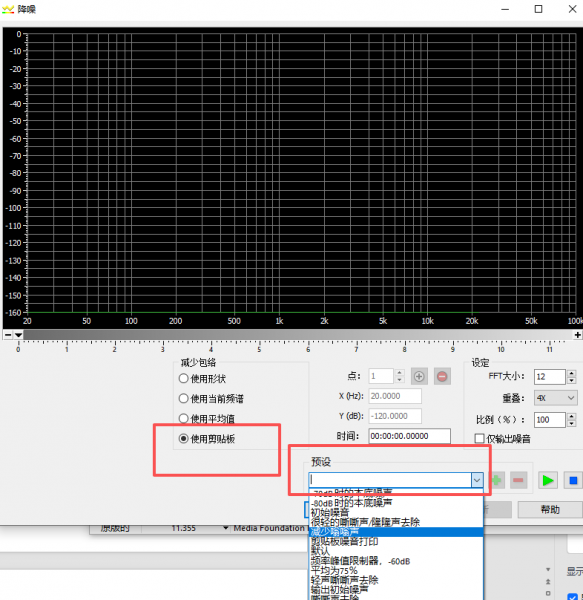This screenshot has width=583, height=600.
Task: Click the remove point minus icon
Action: click(442, 377)
